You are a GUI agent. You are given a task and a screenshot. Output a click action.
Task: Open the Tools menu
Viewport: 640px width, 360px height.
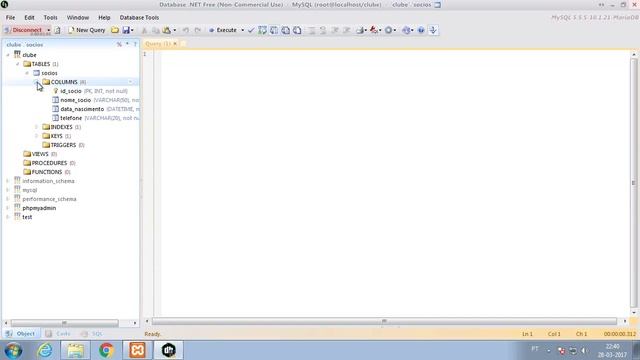pos(51,18)
